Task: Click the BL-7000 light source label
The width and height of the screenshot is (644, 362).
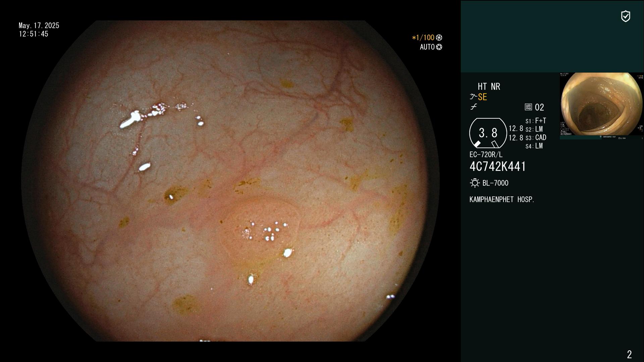Action: click(x=495, y=183)
